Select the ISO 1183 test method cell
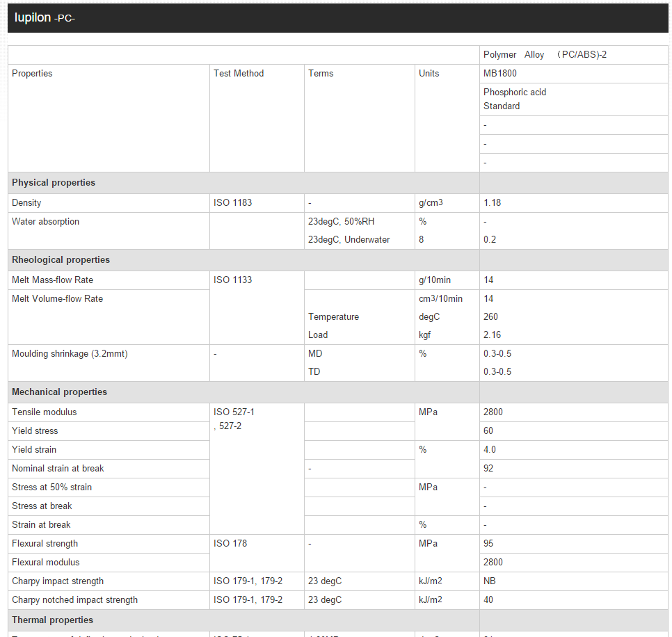Viewport: 672px width, 637px height. (x=257, y=203)
